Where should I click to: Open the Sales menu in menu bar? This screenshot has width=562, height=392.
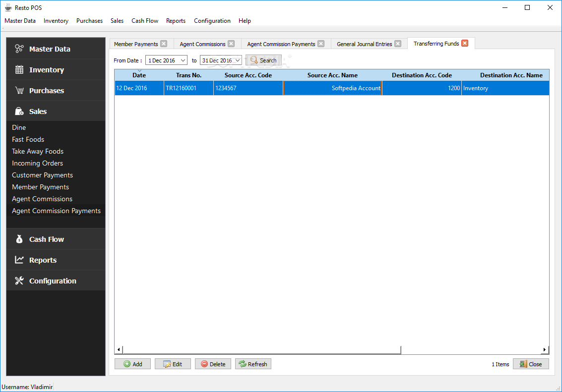pyautogui.click(x=117, y=21)
